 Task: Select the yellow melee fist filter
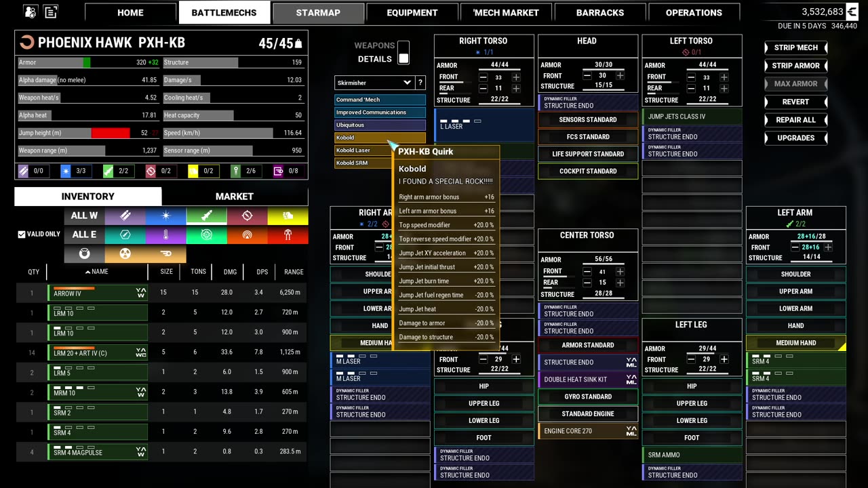pos(288,216)
